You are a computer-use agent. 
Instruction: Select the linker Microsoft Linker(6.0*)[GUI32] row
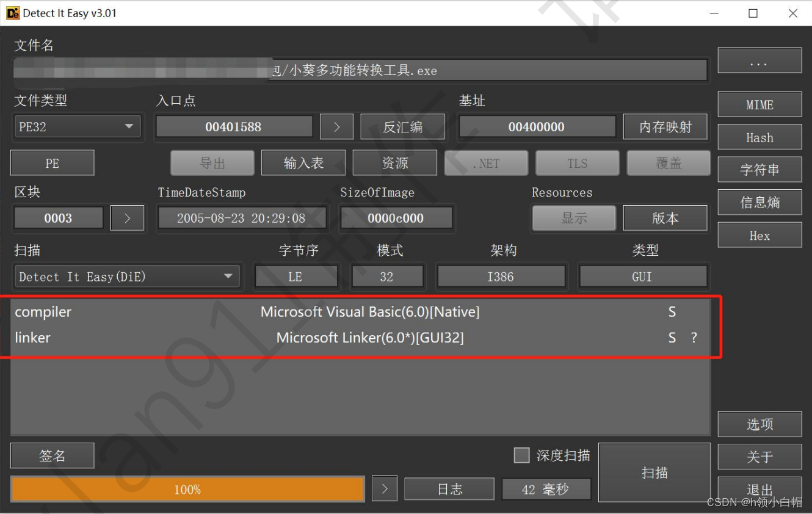[x=360, y=337]
